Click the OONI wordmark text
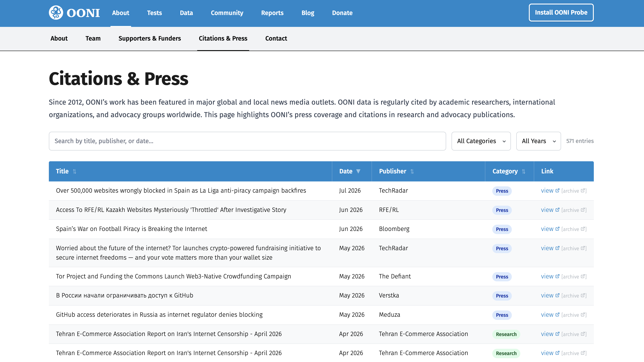This screenshot has width=644, height=362. tap(83, 13)
